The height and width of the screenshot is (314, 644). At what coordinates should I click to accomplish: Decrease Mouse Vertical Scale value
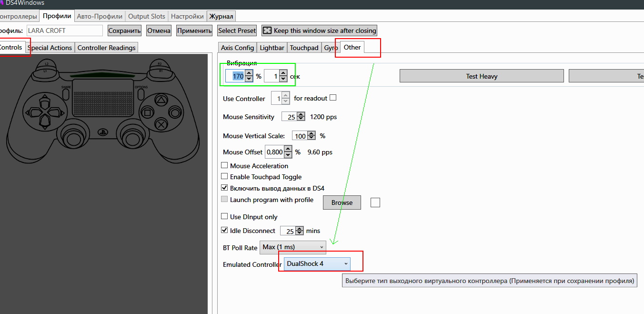pyautogui.click(x=312, y=138)
